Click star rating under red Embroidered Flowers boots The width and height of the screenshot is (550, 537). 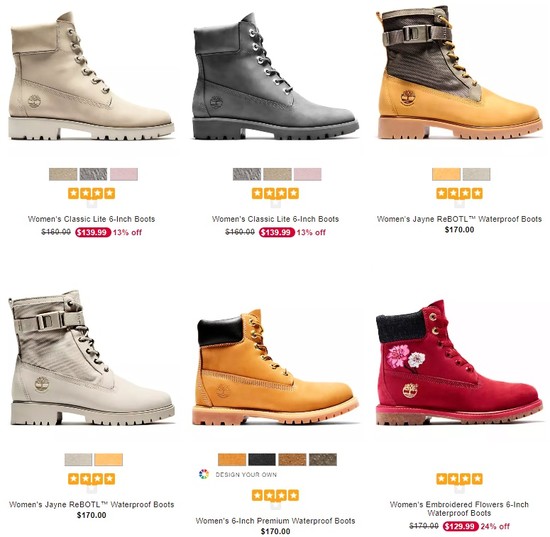(x=459, y=478)
